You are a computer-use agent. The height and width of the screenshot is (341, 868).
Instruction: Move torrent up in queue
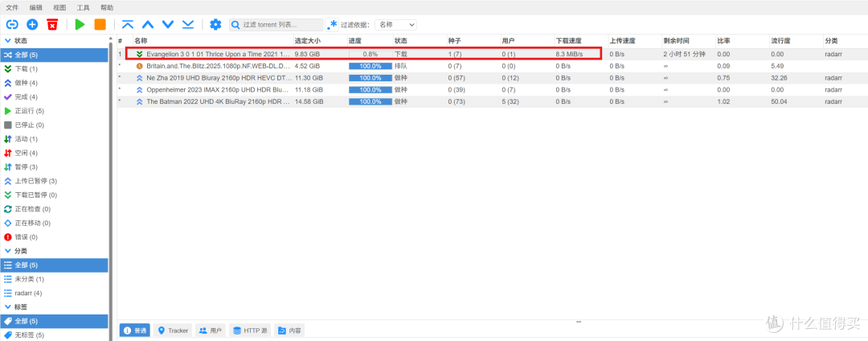pyautogui.click(x=148, y=24)
